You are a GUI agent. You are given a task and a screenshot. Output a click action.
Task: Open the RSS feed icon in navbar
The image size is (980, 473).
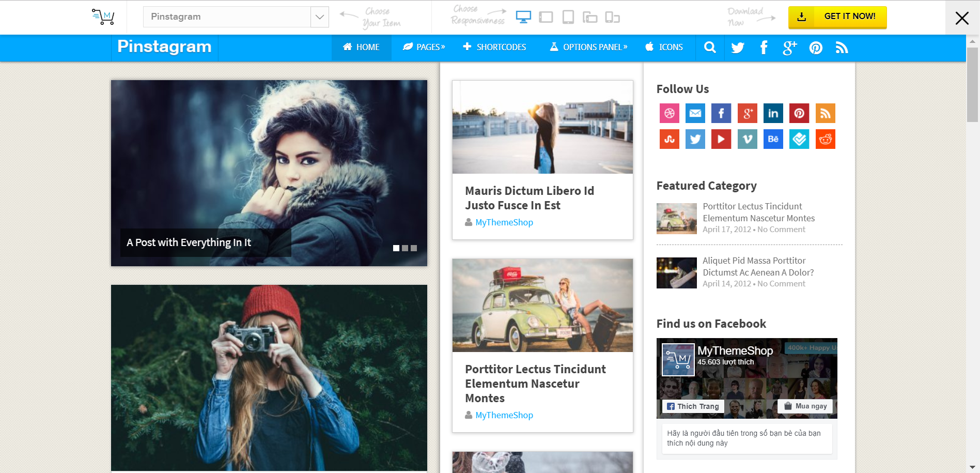point(842,48)
